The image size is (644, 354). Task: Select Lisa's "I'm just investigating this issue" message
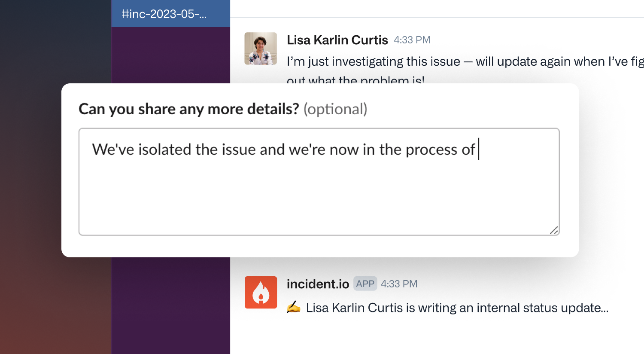tap(465, 70)
